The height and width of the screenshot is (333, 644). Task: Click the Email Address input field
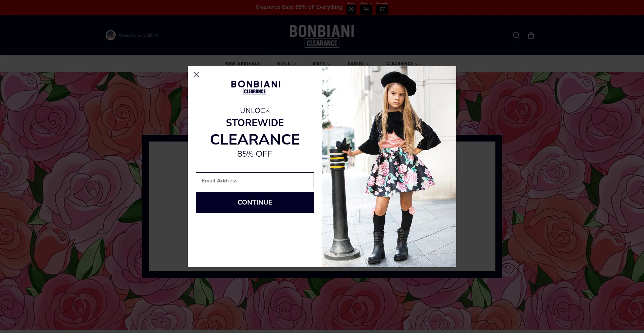coord(255,181)
